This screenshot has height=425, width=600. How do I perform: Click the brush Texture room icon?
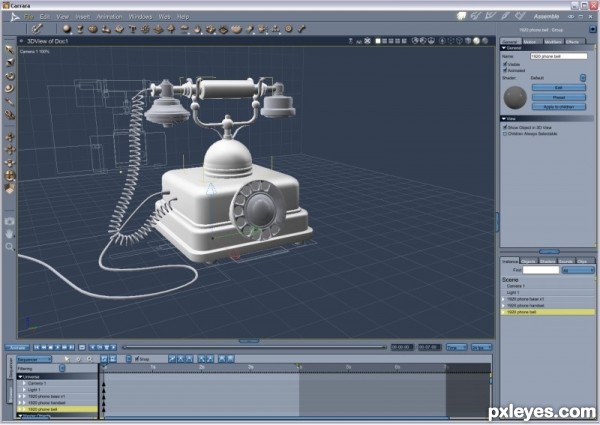505,16
